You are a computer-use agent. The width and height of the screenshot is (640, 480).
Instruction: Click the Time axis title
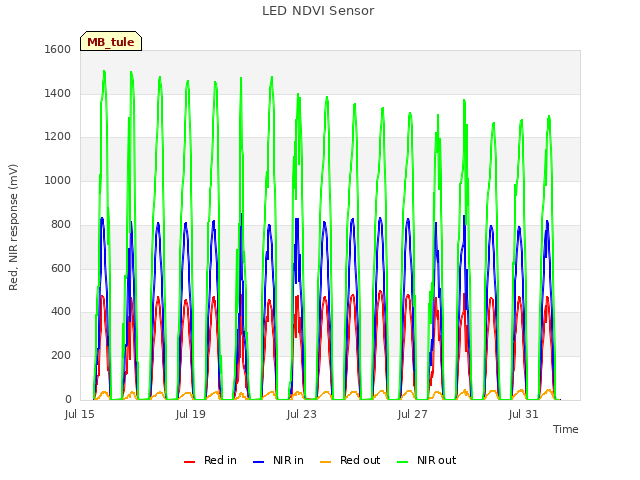pyautogui.click(x=566, y=429)
